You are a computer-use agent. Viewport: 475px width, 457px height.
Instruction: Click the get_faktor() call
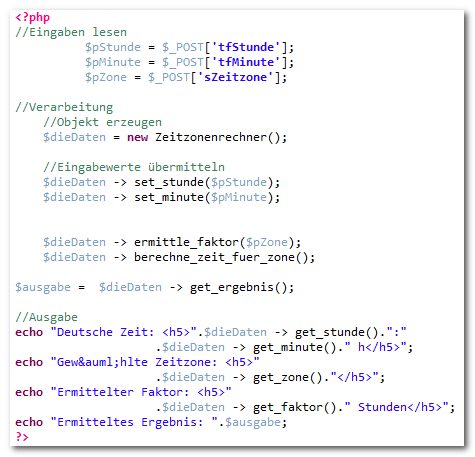pyautogui.click(x=295, y=407)
